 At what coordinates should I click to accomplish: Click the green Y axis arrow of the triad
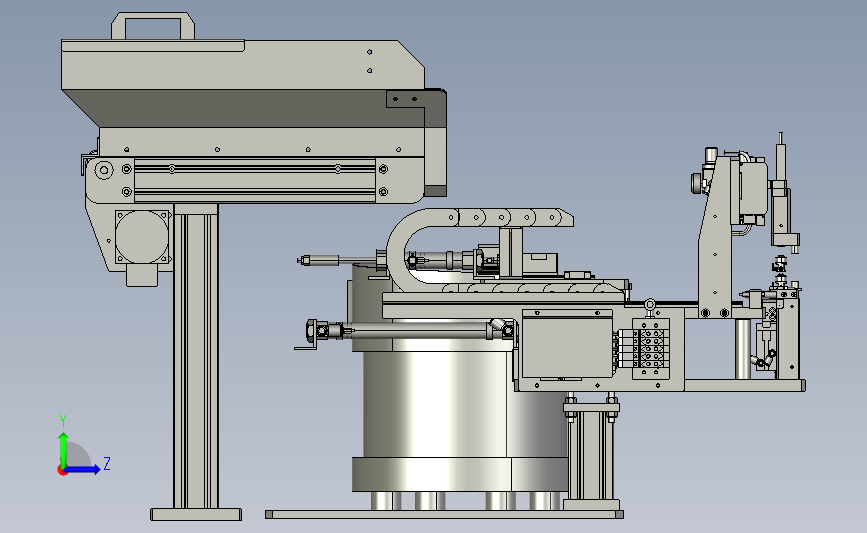coord(63,449)
